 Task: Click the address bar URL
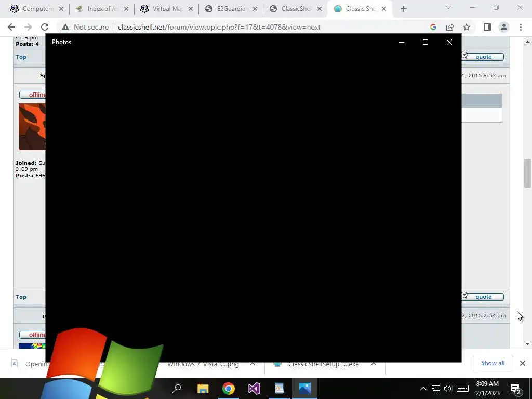219,27
